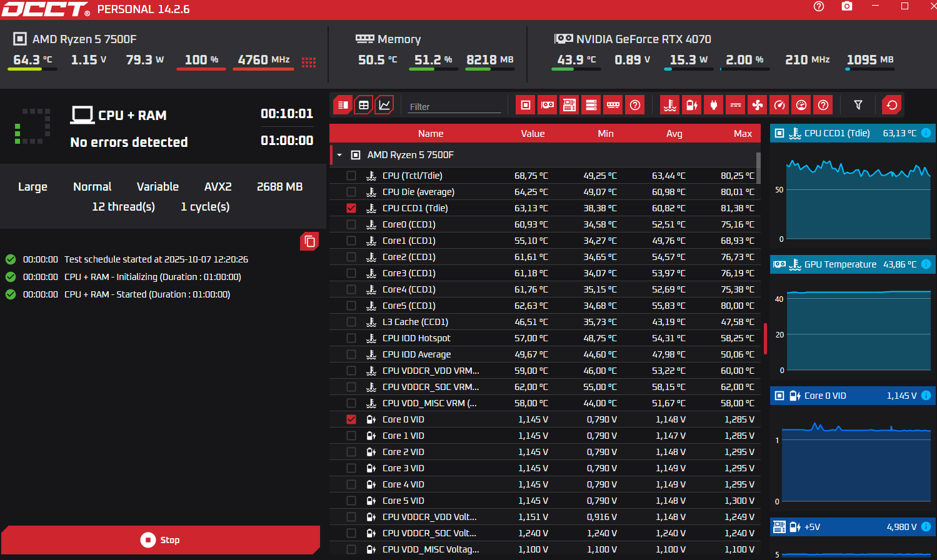Enable the Core 3 VID checkbox
This screenshot has height=560, width=937.
pyautogui.click(x=351, y=468)
